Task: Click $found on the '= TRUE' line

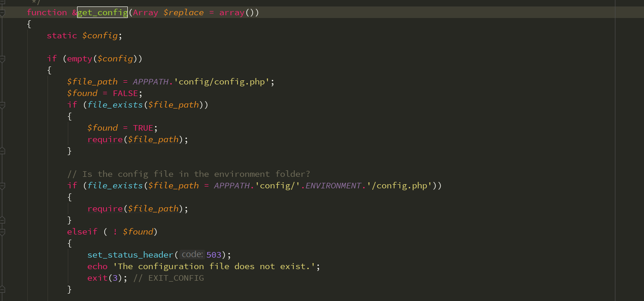Action: pyautogui.click(x=102, y=128)
